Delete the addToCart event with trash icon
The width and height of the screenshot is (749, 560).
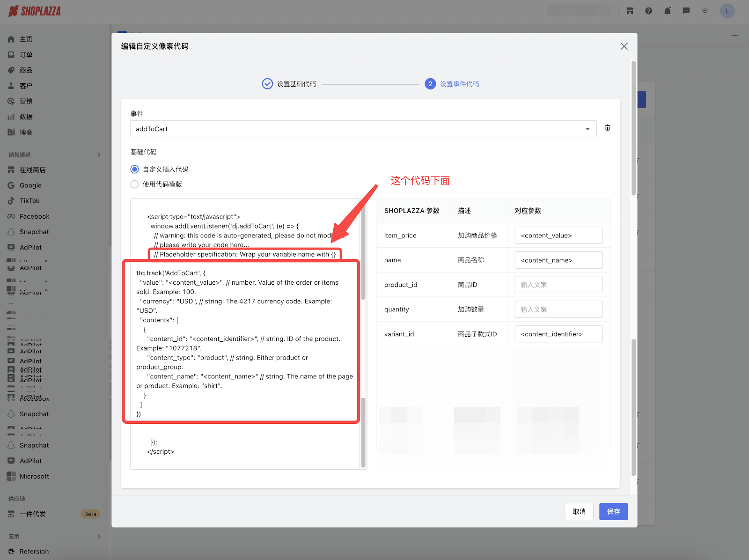click(x=608, y=128)
